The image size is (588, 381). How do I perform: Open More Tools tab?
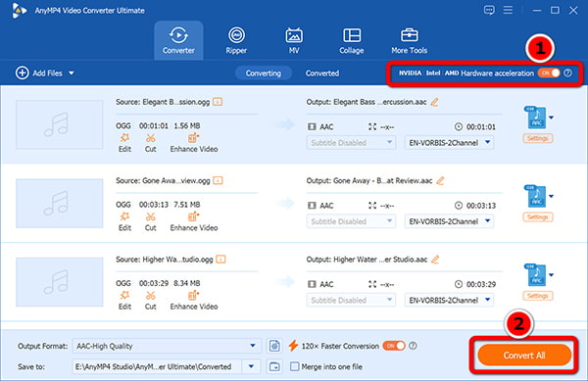coord(409,40)
